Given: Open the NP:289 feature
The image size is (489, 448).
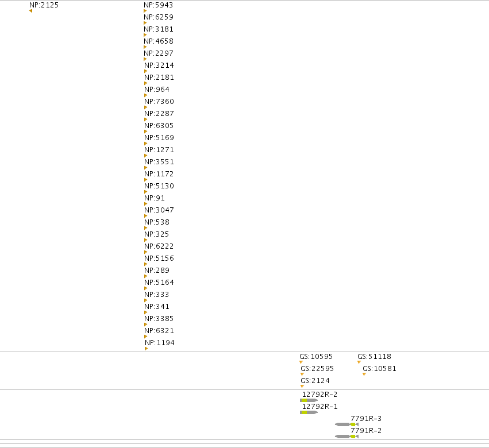Looking at the screenshot, I should coord(156,271).
